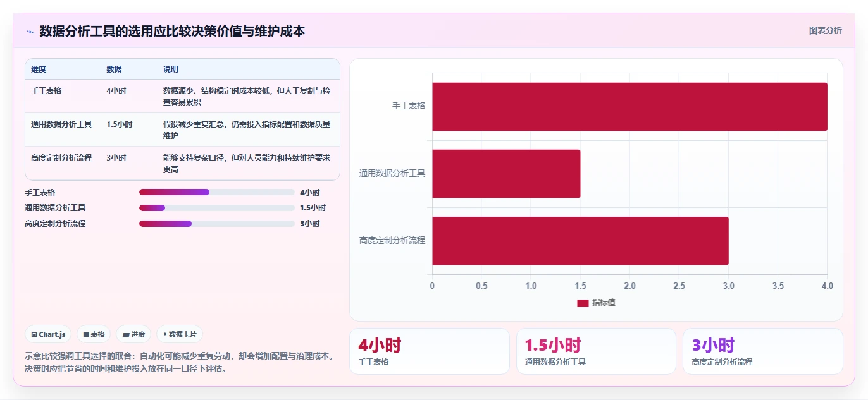Click the page title 数据分析工具的选用
The image size is (868, 400).
click(172, 31)
